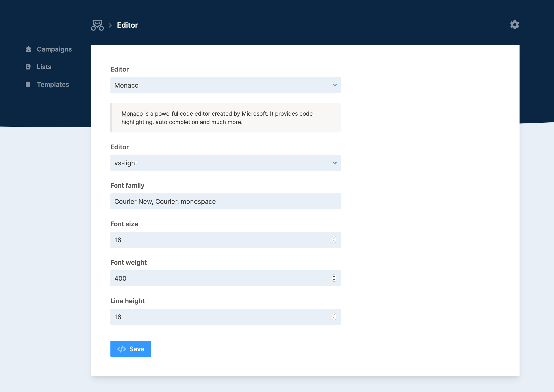The image size is (554, 392).
Task: Navigate to Templates in the sidebar
Action: pos(47,85)
